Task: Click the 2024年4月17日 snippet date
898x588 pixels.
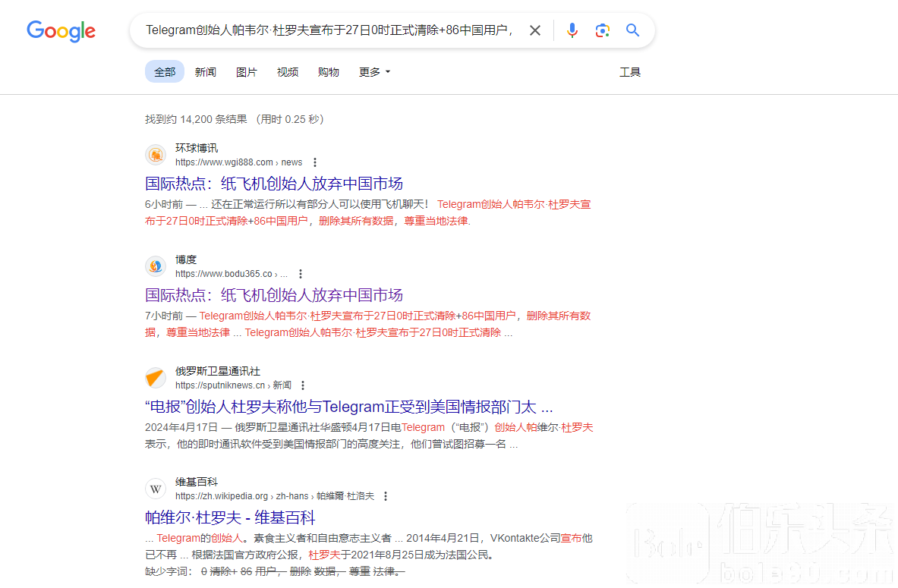Action: 181,428
